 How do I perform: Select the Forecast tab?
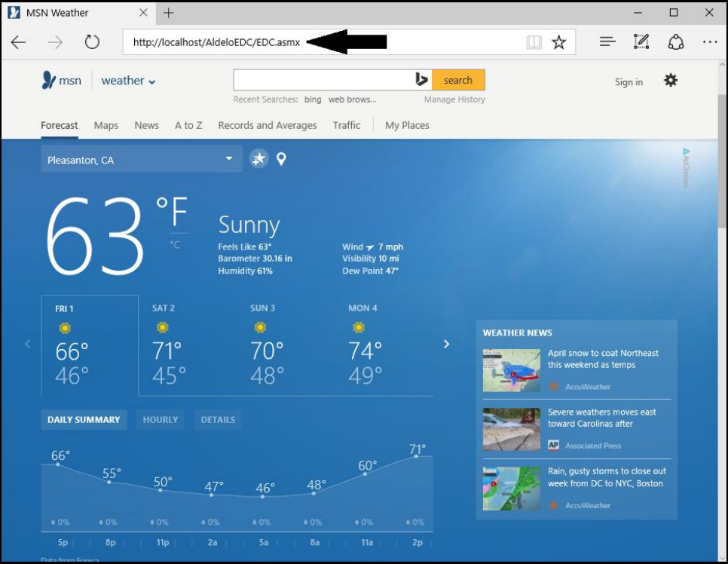pyautogui.click(x=60, y=125)
